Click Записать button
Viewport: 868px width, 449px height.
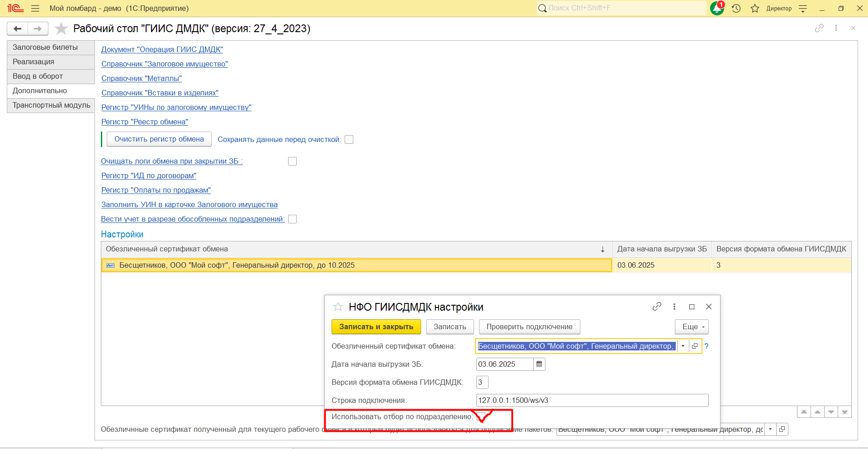coord(450,326)
